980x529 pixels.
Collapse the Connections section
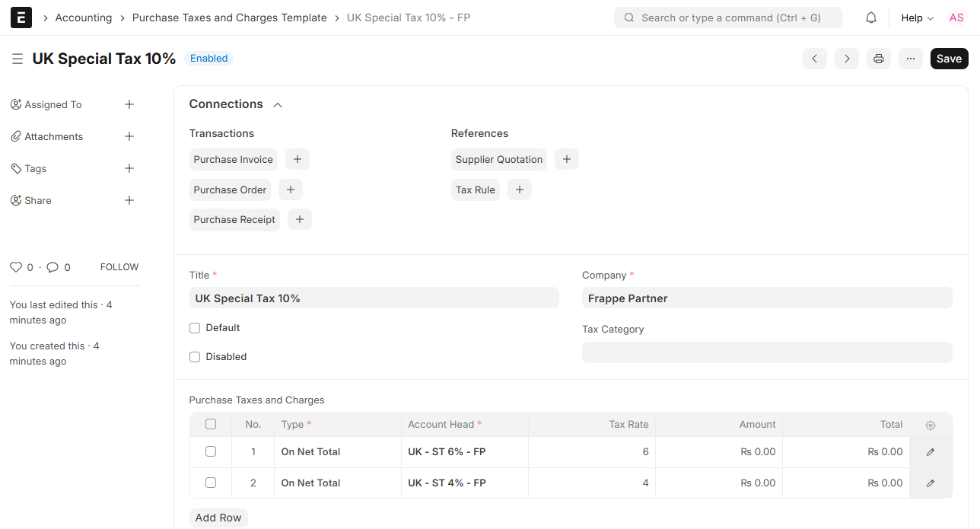click(278, 105)
